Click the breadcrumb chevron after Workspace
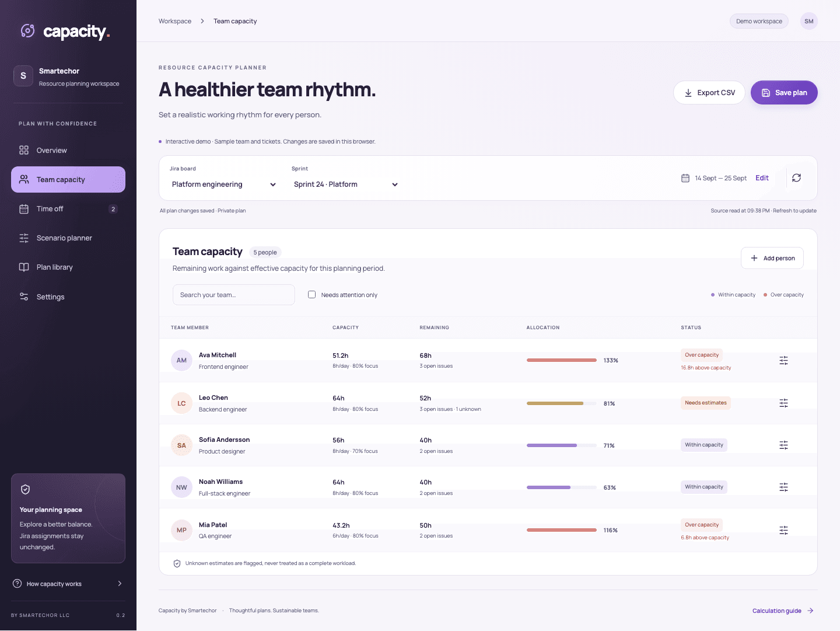840x631 pixels. point(202,21)
